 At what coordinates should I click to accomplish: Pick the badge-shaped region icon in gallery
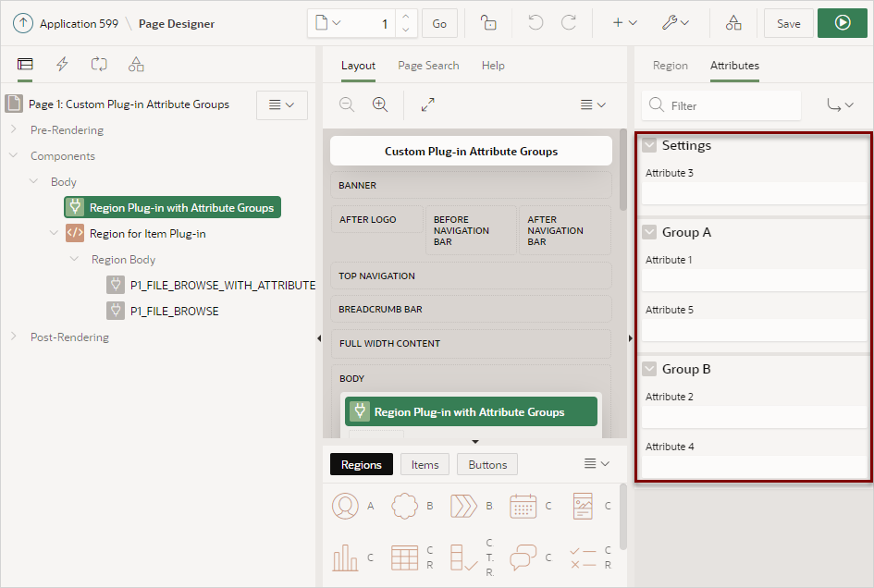405,506
